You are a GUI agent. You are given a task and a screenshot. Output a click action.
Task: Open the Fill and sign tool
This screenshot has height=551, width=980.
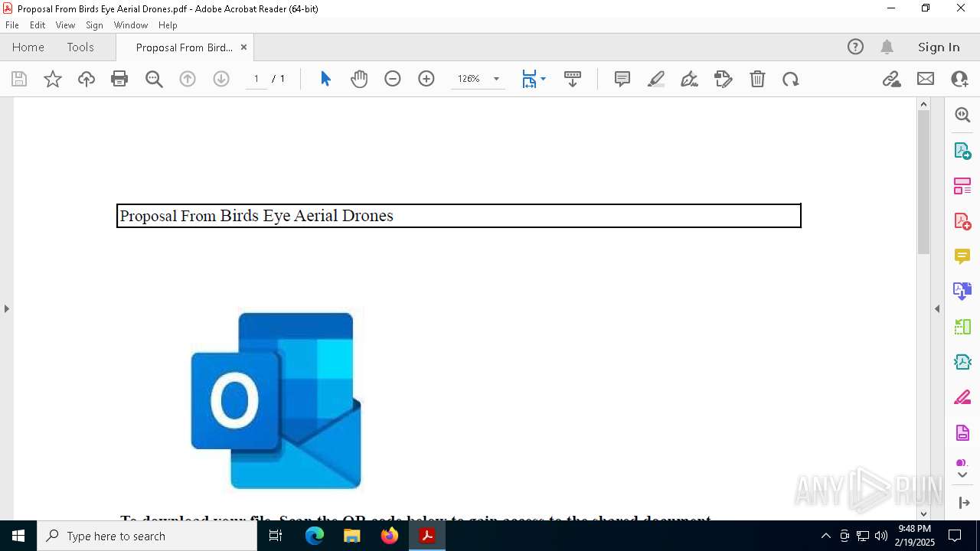click(x=724, y=79)
